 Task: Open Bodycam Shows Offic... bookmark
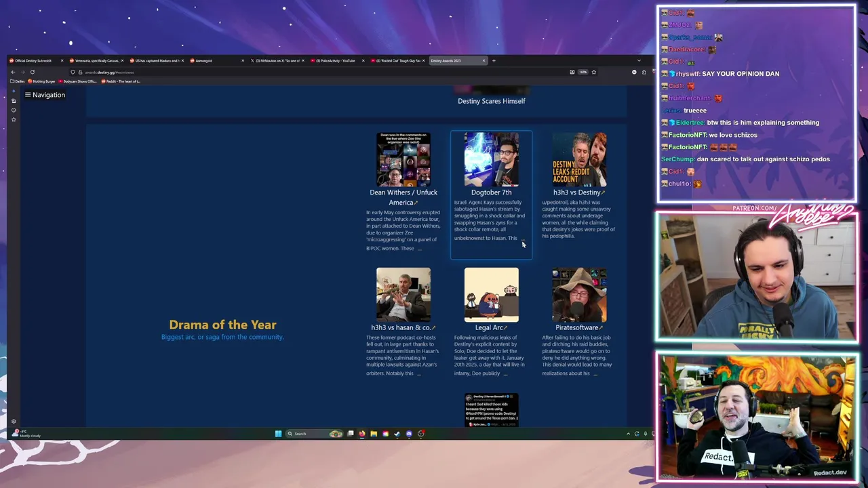[x=78, y=81]
